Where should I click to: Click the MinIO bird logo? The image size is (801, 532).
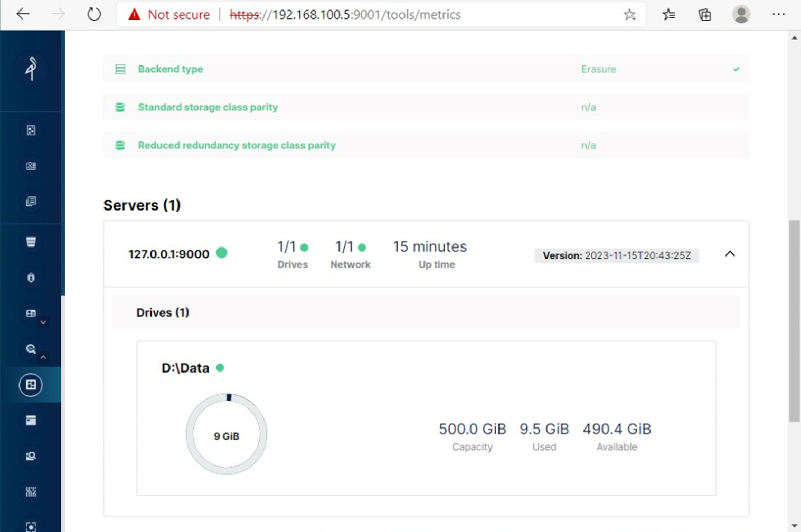click(31, 69)
